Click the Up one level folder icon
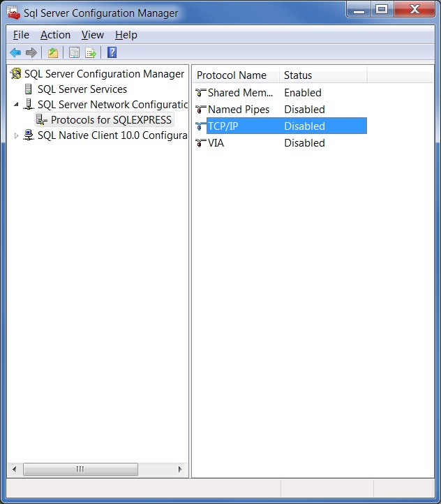 52,52
